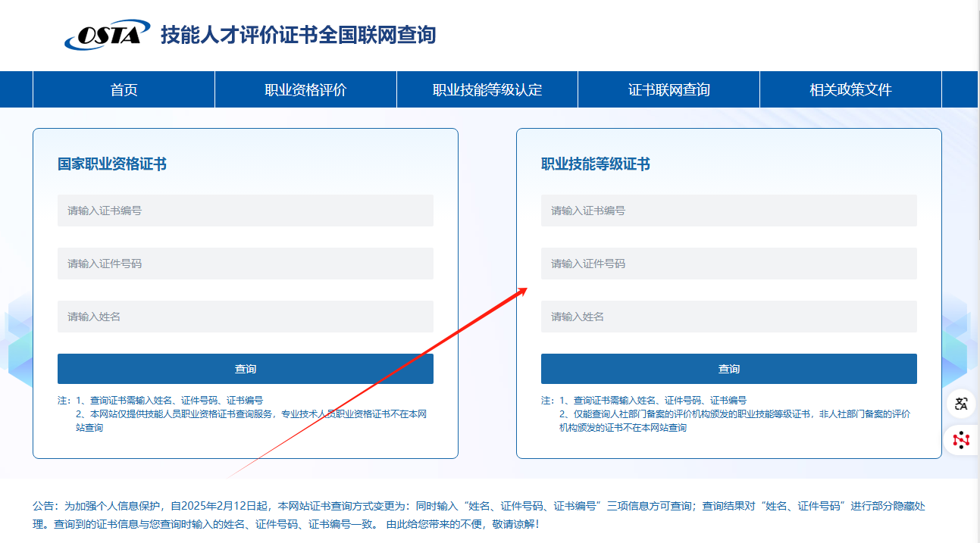Click the site title 技能人才评价证书全国联网查询
Image resolution: width=980 pixels, height=543 pixels.
(298, 35)
